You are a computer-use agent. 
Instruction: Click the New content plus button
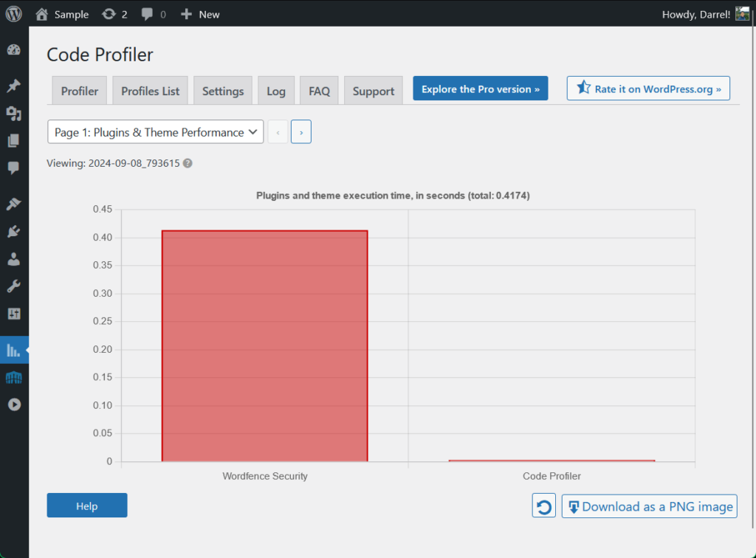200,15
